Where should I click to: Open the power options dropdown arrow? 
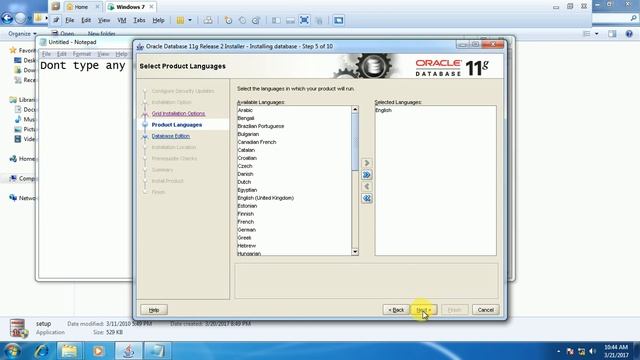[x=190, y=20]
